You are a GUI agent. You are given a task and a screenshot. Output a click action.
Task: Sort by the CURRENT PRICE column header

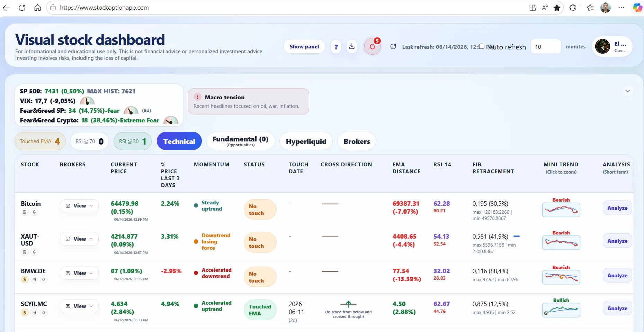click(x=124, y=168)
